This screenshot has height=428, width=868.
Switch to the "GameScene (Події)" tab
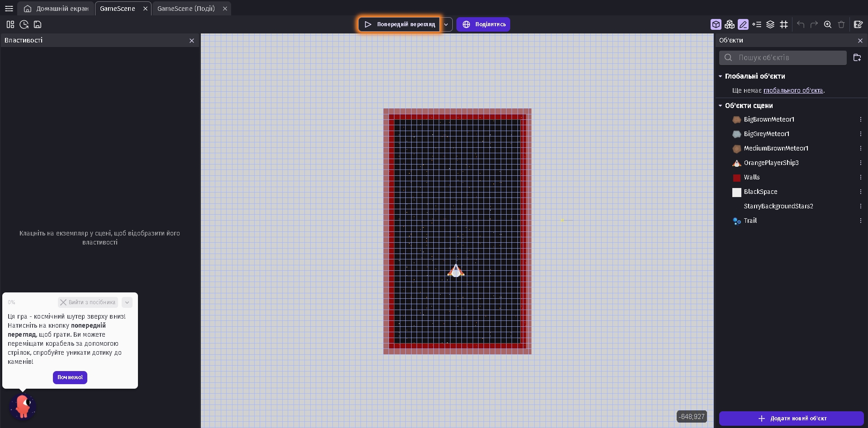click(186, 9)
